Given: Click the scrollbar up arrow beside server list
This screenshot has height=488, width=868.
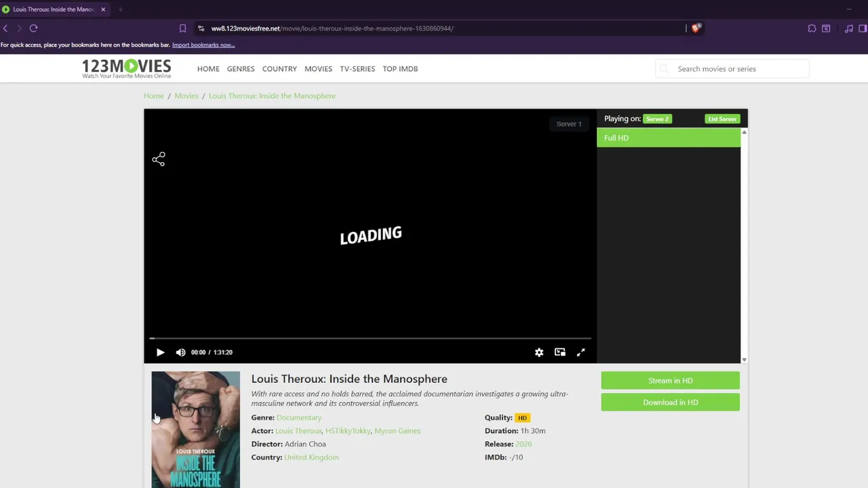Looking at the screenshot, I should 744,132.
